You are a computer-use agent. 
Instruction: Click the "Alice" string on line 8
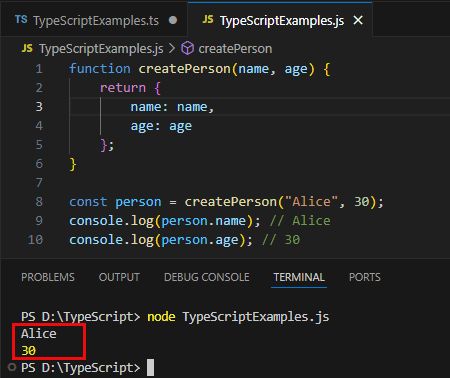point(311,202)
